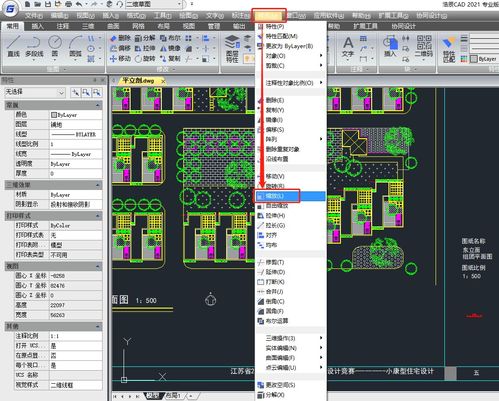The width and height of the screenshot is (499, 401).
Task: Click the 线型比例 value field
Action: tap(75, 144)
